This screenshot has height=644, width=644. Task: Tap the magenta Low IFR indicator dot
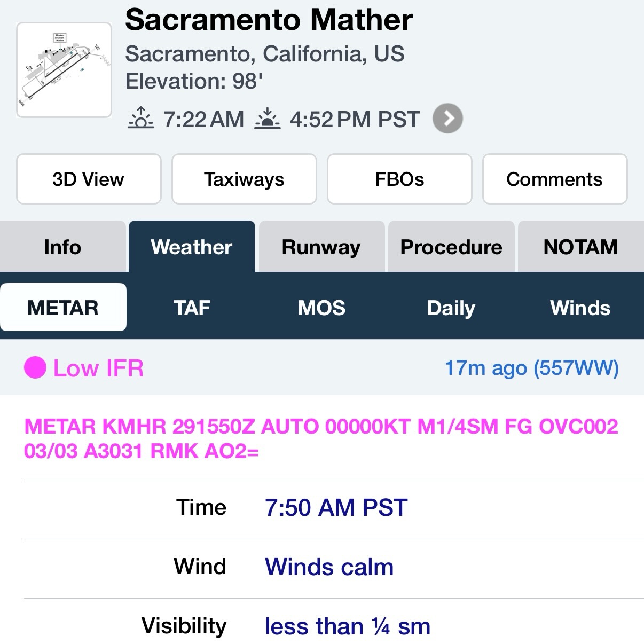35,367
